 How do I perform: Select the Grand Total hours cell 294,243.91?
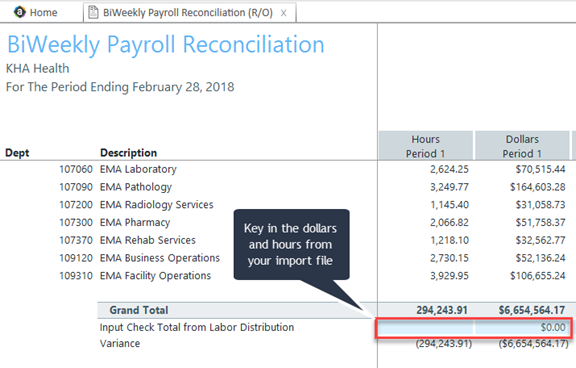(442, 310)
